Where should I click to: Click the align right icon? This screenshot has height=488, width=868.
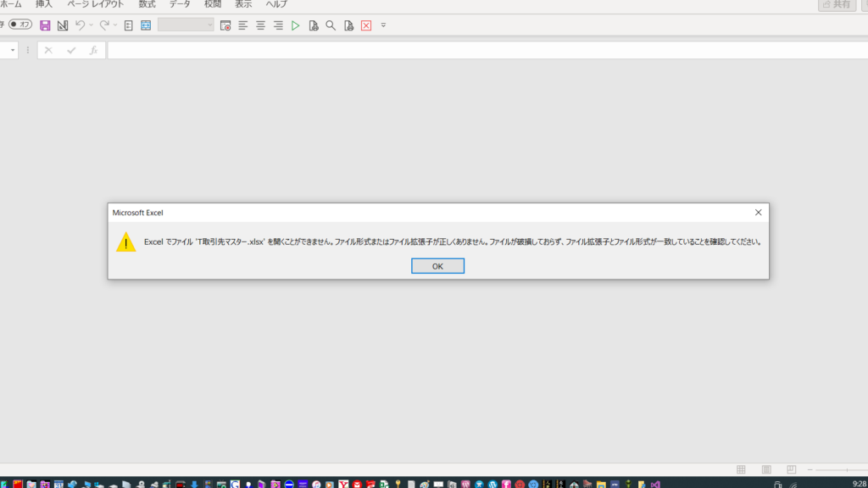(x=278, y=25)
